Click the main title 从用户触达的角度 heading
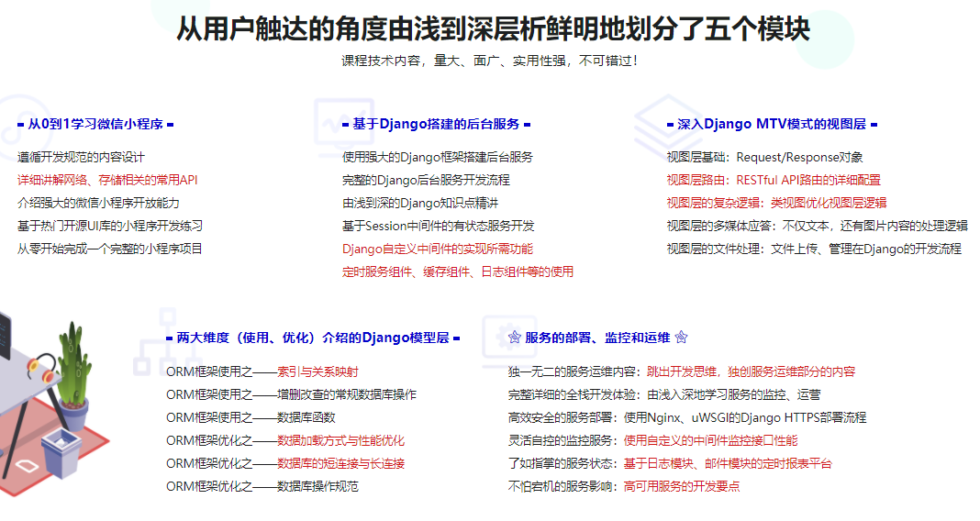This screenshot has height=521, width=980. [493, 29]
